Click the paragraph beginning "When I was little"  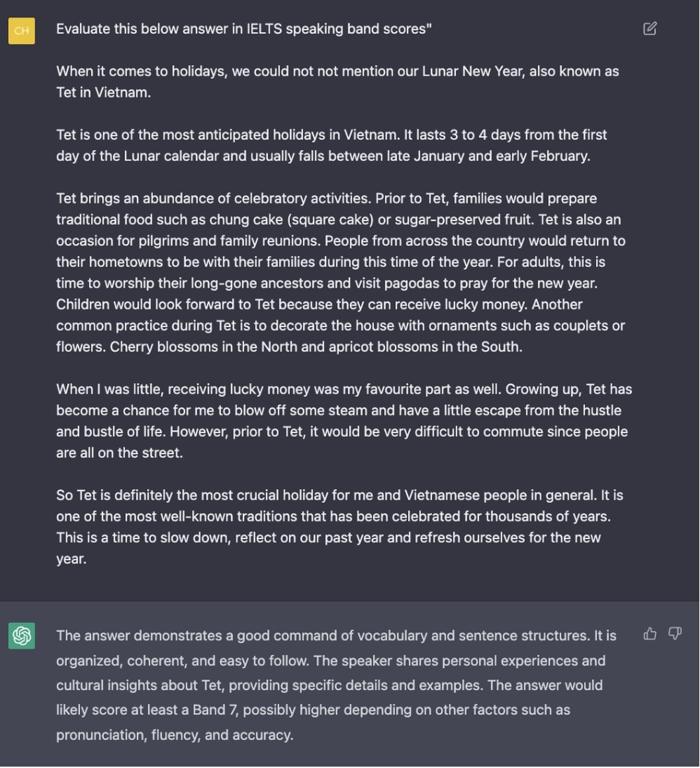point(344,421)
